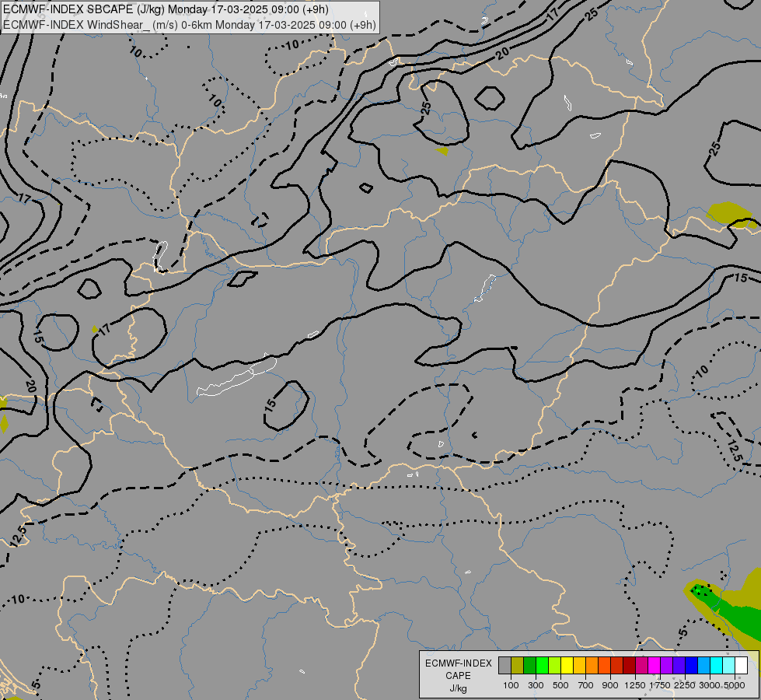Click the legend label 500

[560, 685]
